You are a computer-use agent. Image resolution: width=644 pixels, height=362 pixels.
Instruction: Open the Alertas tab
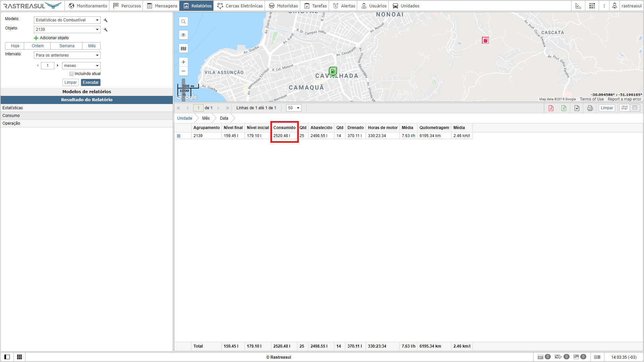point(344,6)
